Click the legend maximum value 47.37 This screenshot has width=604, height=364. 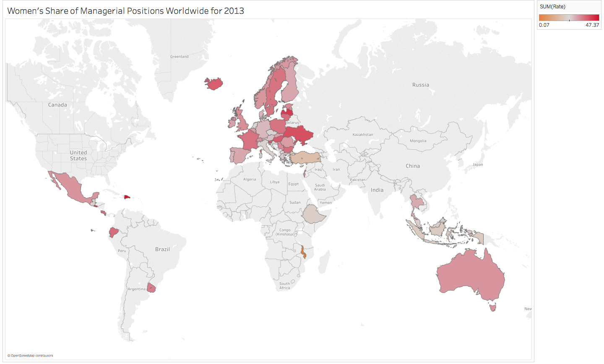pyautogui.click(x=592, y=25)
